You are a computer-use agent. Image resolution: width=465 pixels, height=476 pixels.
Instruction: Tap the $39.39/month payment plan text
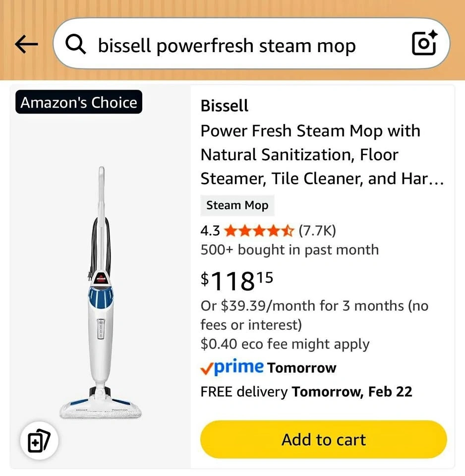click(x=314, y=315)
